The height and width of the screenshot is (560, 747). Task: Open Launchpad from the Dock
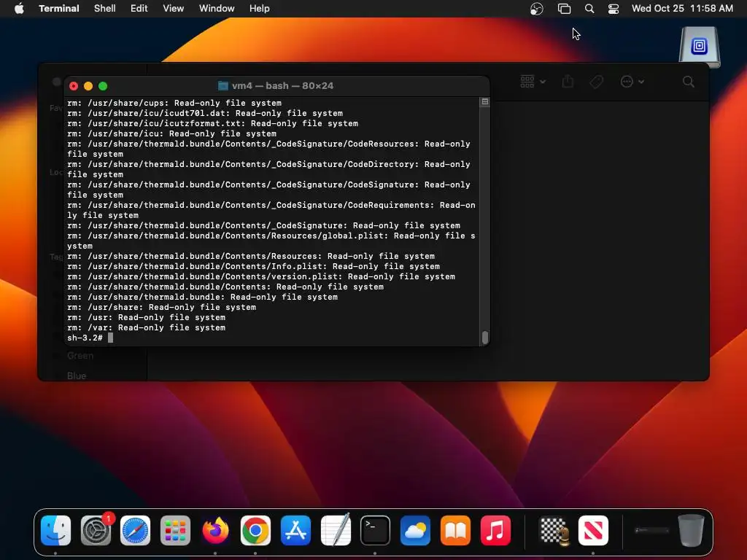(175, 531)
